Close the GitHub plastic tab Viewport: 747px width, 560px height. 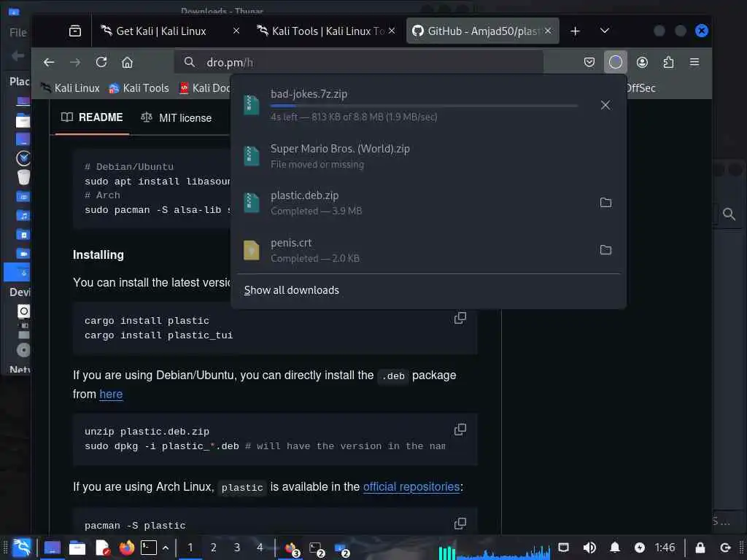point(548,31)
